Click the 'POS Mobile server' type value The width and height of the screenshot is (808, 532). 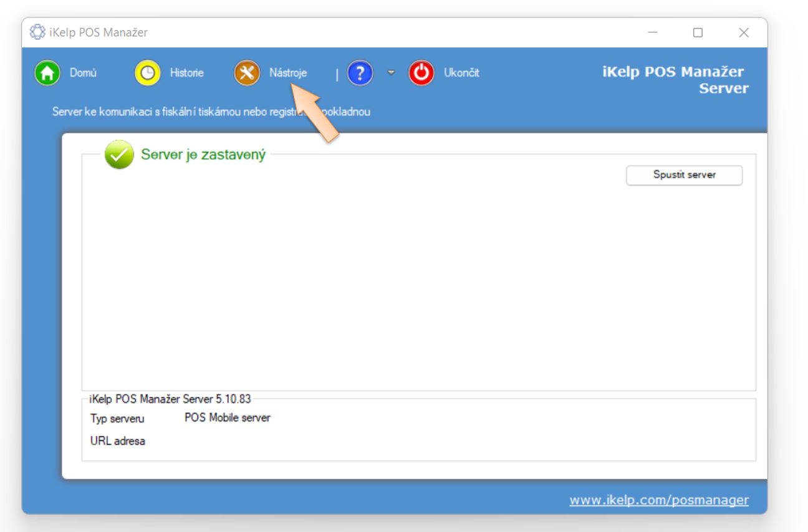(227, 418)
